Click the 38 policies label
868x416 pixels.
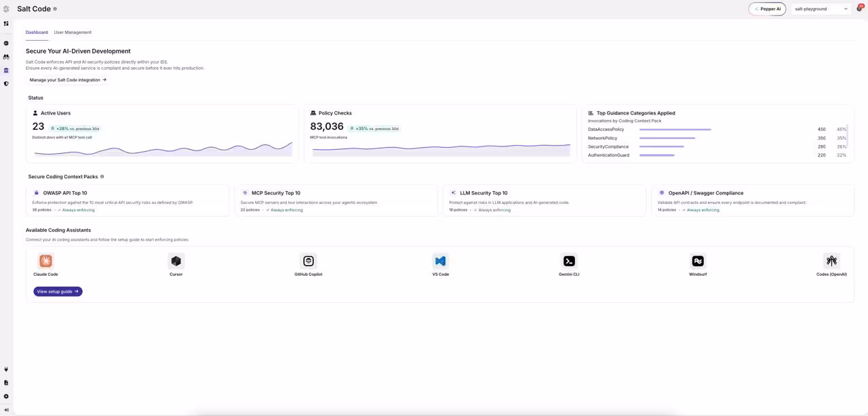42,210
